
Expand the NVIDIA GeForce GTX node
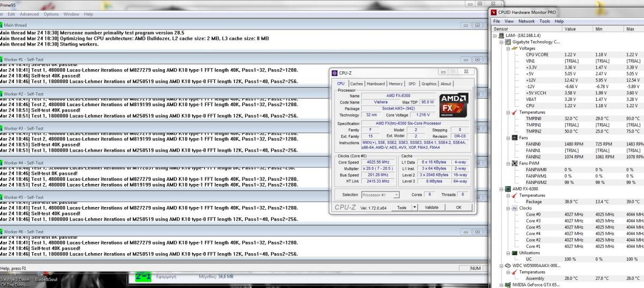click(501, 285)
